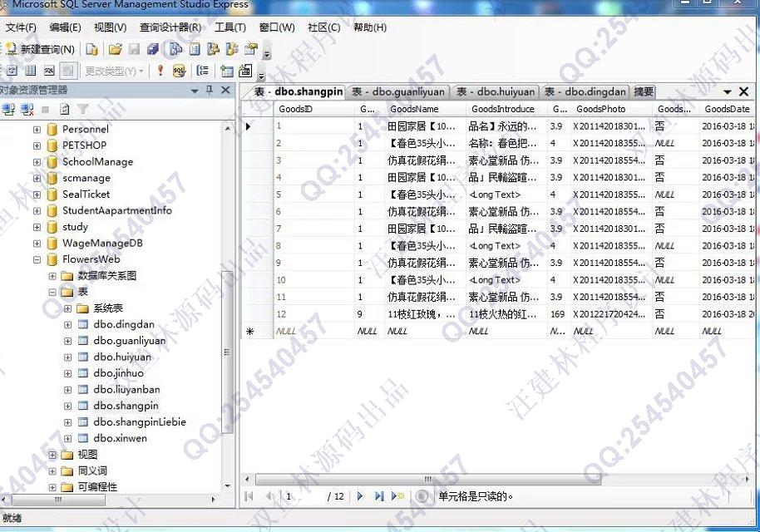Click the Object Explorer vertical scrollbar thumb

click(x=226, y=352)
